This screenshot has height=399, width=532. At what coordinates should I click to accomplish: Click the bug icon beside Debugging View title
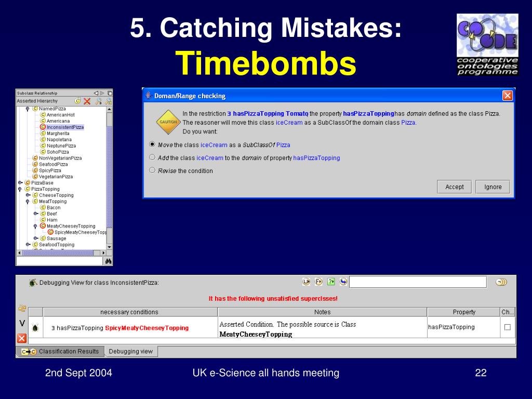(x=33, y=282)
